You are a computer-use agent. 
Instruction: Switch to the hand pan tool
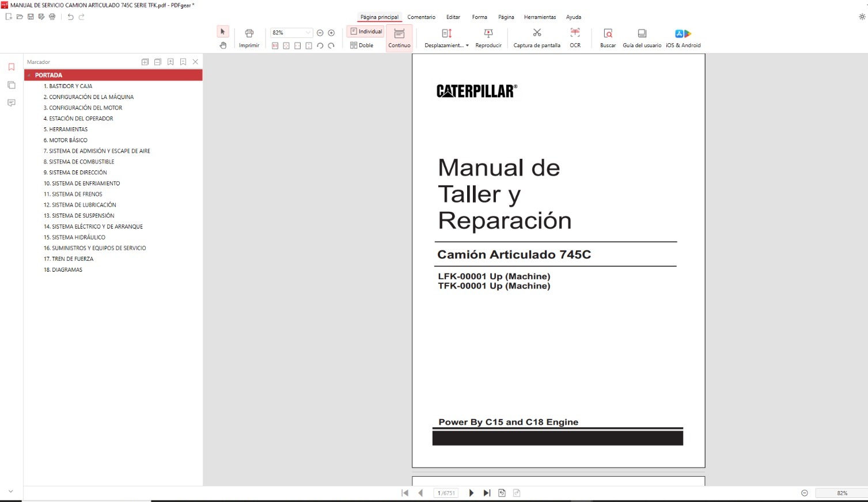pyautogui.click(x=223, y=45)
